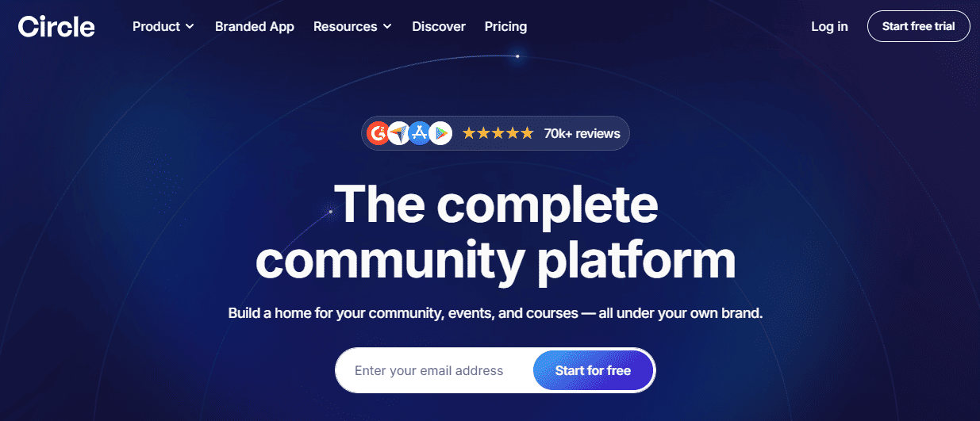Click the Google Play icon
This screenshot has width=980, height=421.
[440, 133]
